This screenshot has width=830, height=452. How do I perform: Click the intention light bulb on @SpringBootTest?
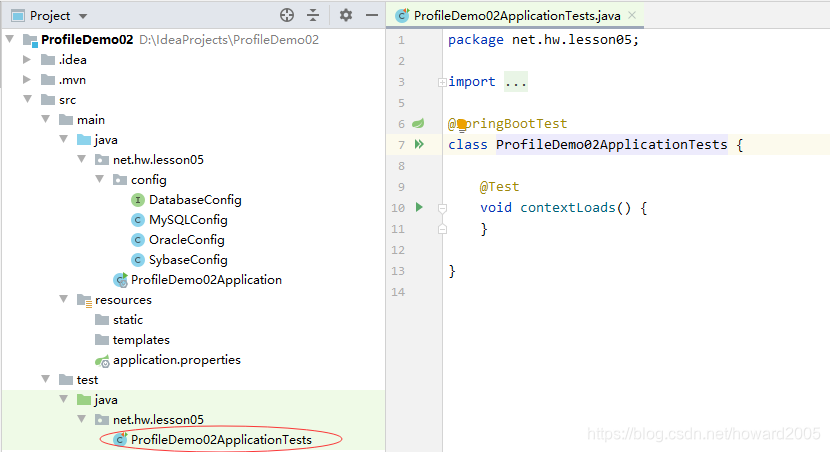[462, 125]
